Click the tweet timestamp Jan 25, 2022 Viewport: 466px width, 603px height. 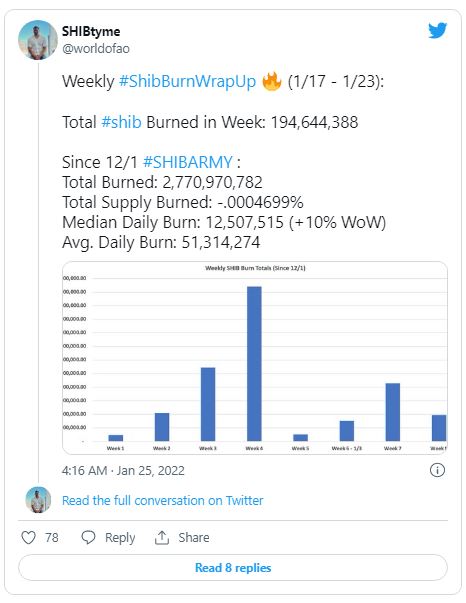pyautogui.click(x=123, y=470)
